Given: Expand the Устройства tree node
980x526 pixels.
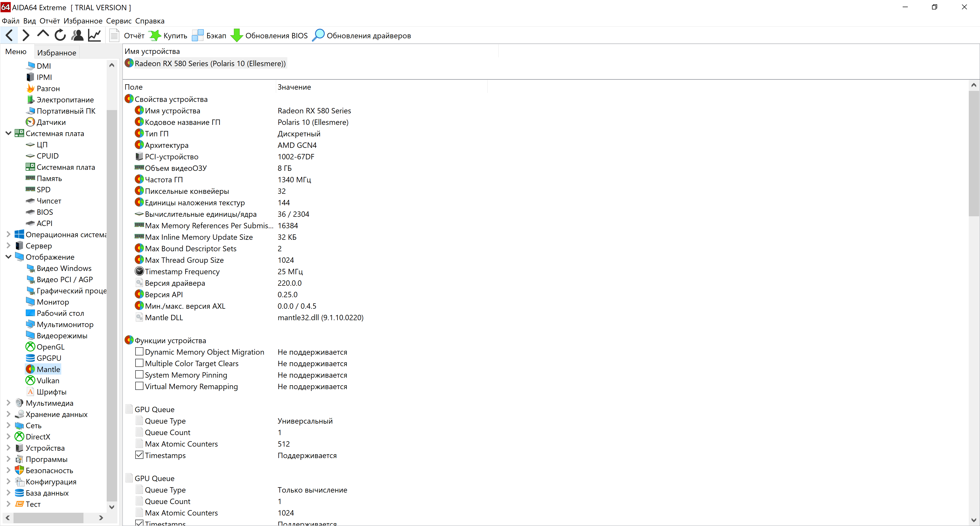Looking at the screenshot, I should tap(8, 448).
